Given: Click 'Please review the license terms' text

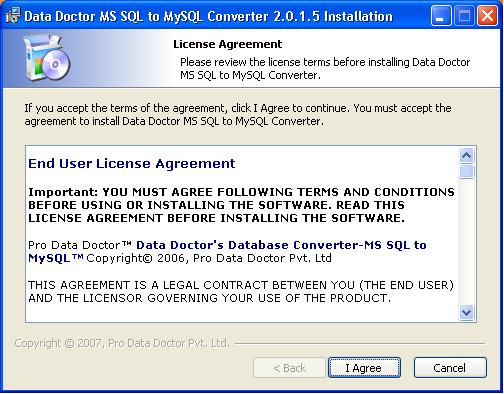Looking at the screenshot, I should [325, 69].
